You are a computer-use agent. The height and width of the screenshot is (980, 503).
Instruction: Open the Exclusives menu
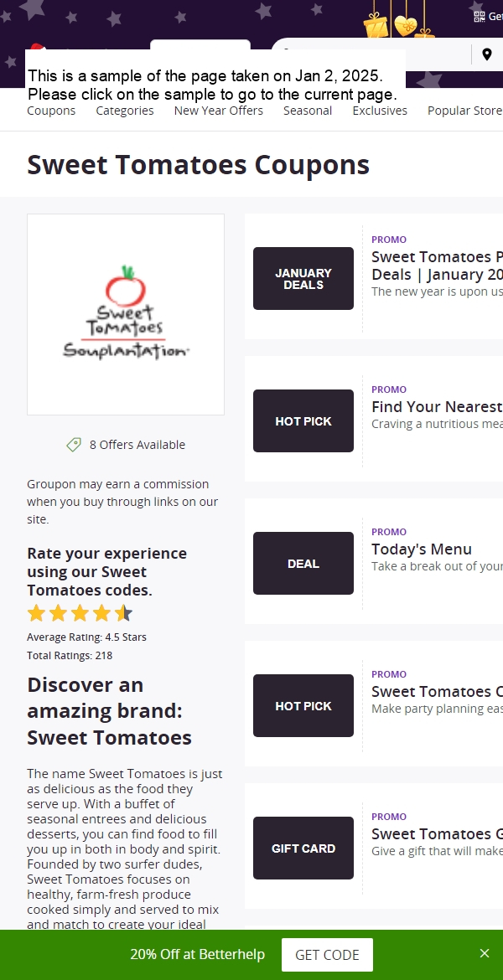tap(380, 111)
